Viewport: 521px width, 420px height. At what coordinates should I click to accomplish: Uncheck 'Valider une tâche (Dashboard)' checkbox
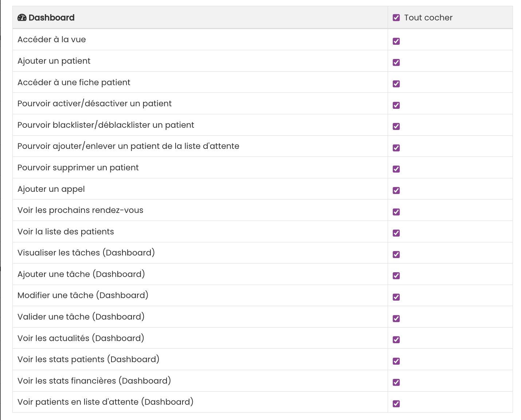pos(396,318)
